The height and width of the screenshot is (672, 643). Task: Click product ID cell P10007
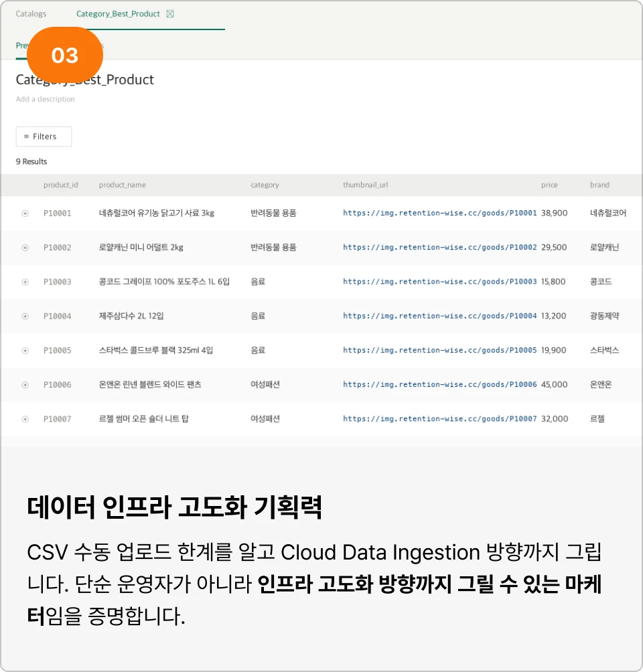(58, 419)
